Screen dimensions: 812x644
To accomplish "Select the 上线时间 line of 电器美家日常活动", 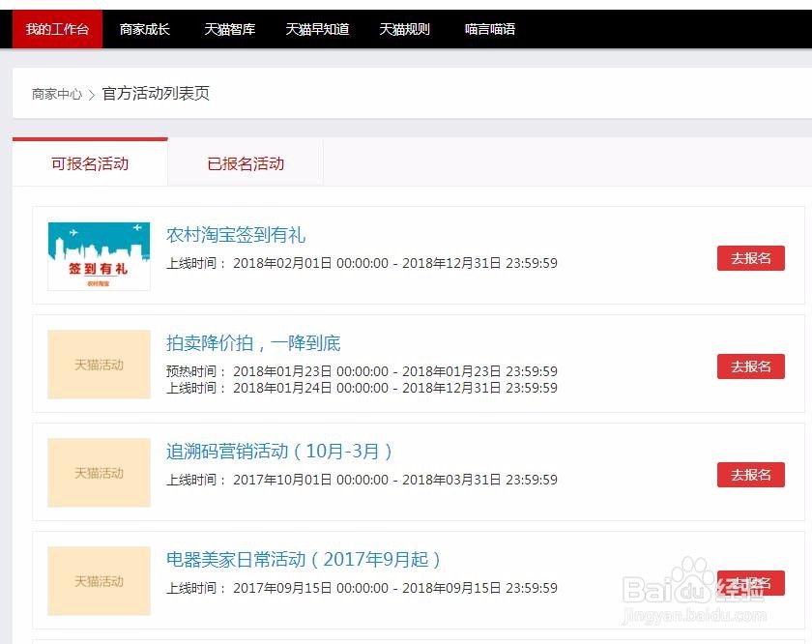I will pyautogui.click(x=362, y=588).
